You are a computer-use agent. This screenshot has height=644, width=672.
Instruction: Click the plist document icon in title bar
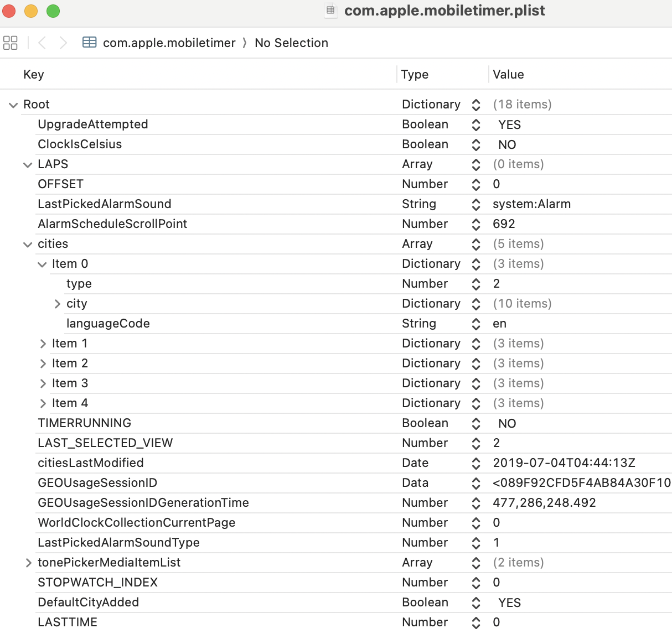(330, 11)
